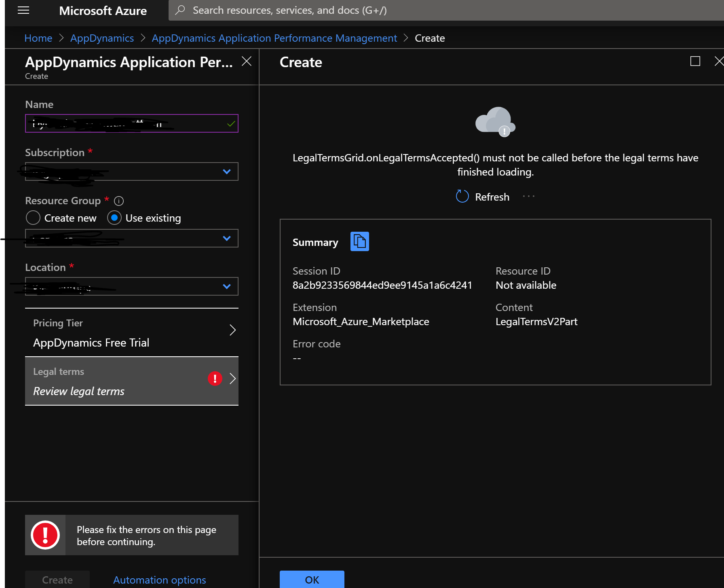Click the error icon in the warning banner
The height and width of the screenshot is (588, 724).
coord(45,535)
